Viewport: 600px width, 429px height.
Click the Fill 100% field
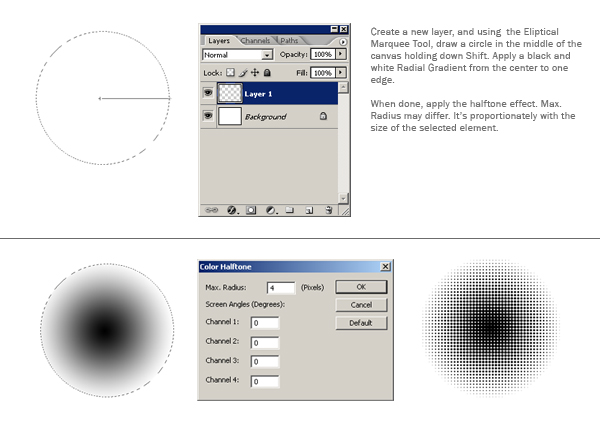[323, 72]
